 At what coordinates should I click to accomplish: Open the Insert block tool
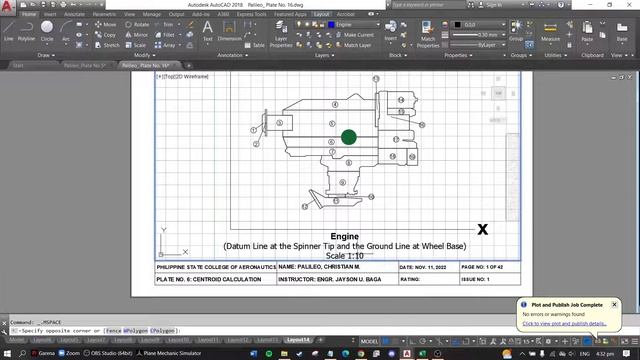[x=390, y=31]
